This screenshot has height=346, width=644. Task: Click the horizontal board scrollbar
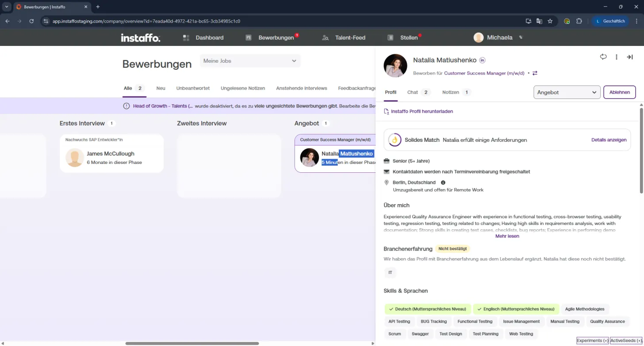(192, 343)
